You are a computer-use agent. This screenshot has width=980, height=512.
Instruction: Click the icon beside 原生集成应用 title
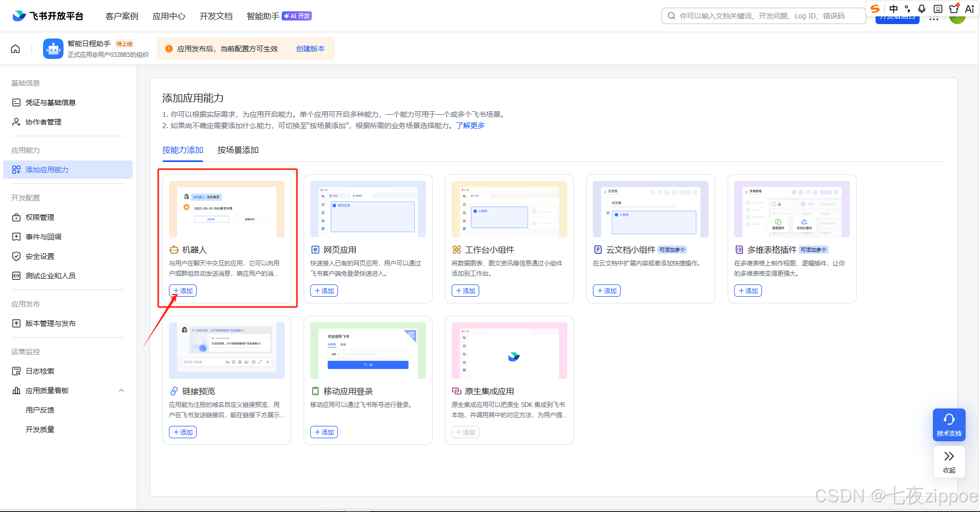457,391
